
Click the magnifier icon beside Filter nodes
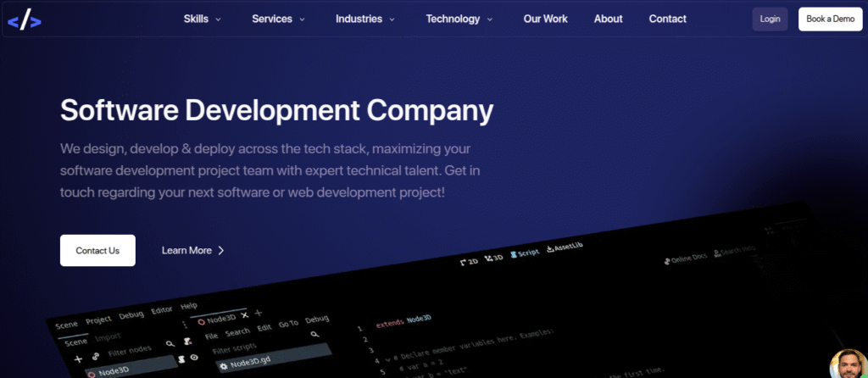pyautogui.click(x=170, y=344)
